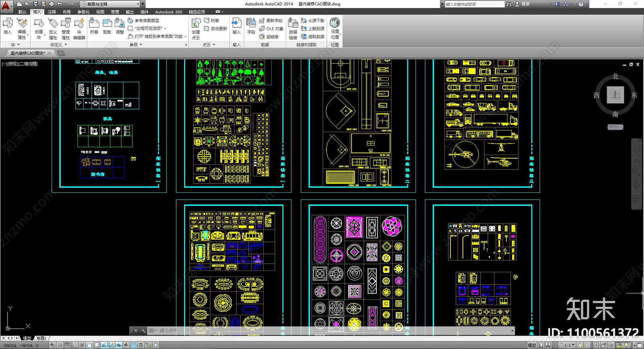Click the 剪裁 clip reference tool
This screenshot has height=349, width=644.
click(107, 27)
